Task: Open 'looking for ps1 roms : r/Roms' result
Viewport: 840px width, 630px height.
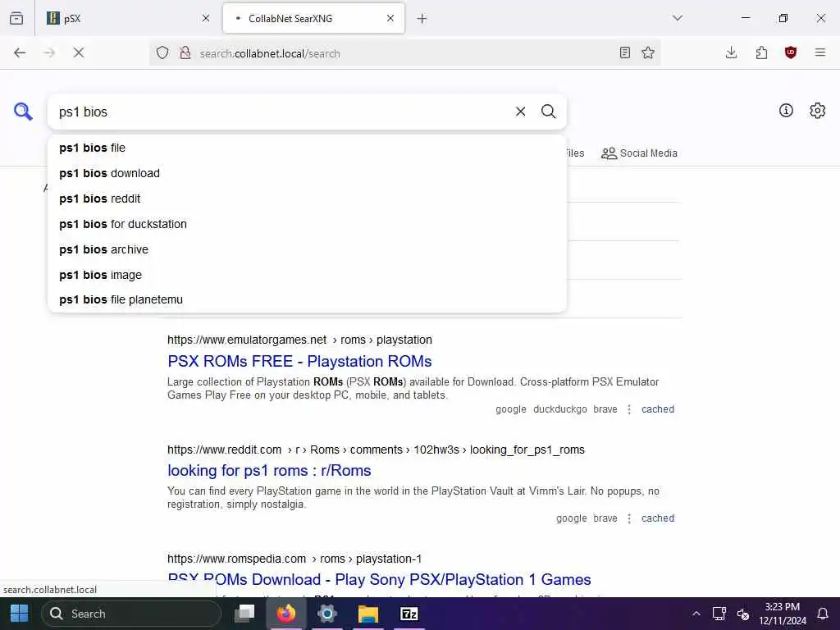Action: (269, 470)
